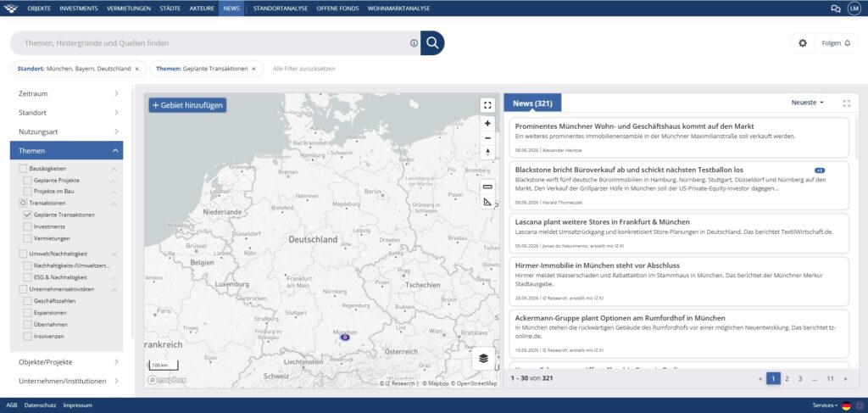This screenshot has width=868, height=413.
Task: Uncheck Geplante Transaktionen checkbox
Action: (27, 215)
